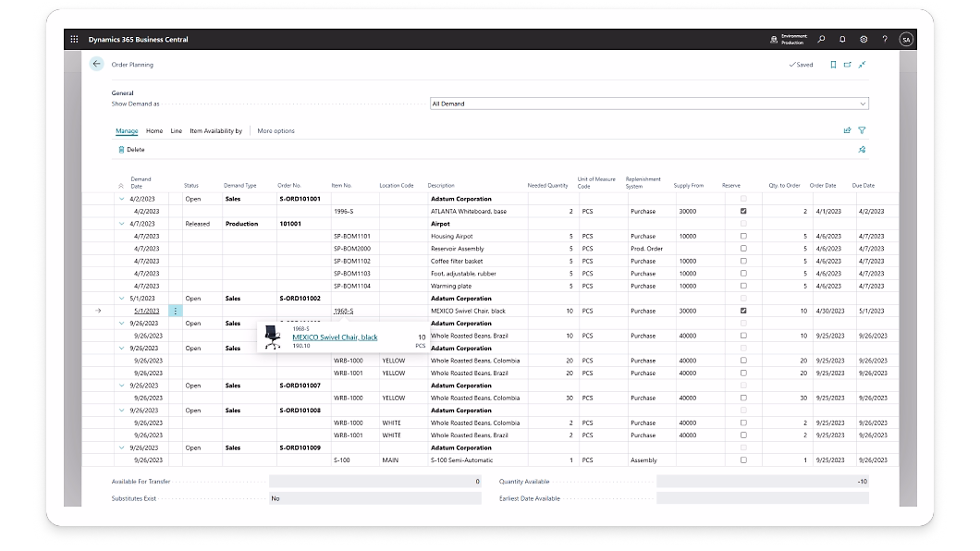Click the collapse-all chevrons in table header
980x551 pixels.
(x=120, y=186)
